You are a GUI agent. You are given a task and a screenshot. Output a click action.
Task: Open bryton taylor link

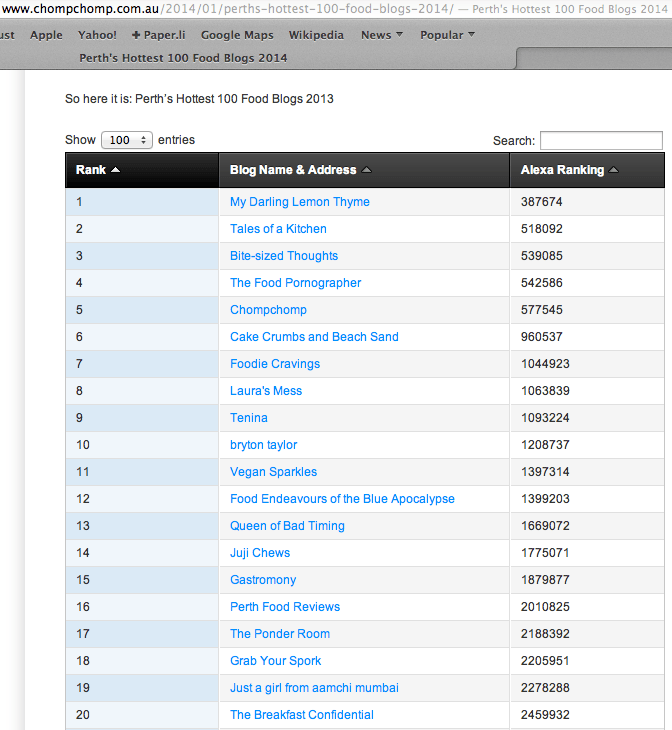pos(264,445)
